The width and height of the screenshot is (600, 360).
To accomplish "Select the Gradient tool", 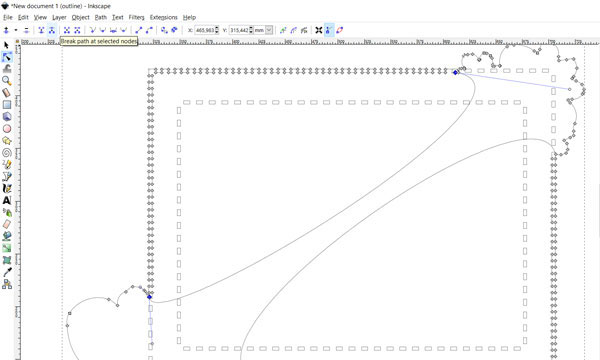I will click(7, 248).
